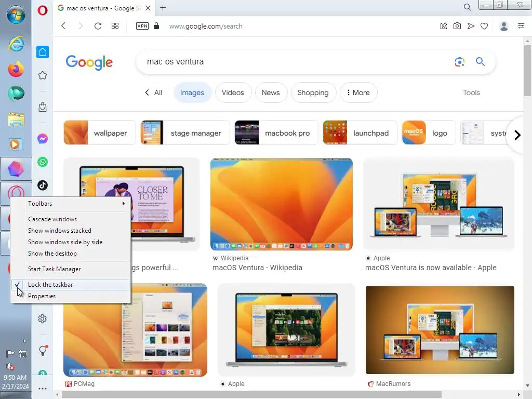Open Easy Setup sliders menu

[521, 26]
